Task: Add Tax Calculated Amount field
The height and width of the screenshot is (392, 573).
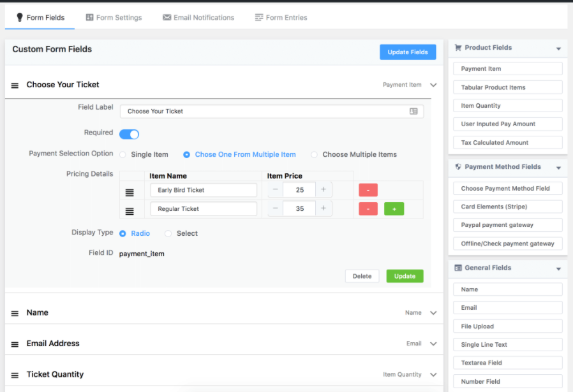Action: [x=507, y=142]
